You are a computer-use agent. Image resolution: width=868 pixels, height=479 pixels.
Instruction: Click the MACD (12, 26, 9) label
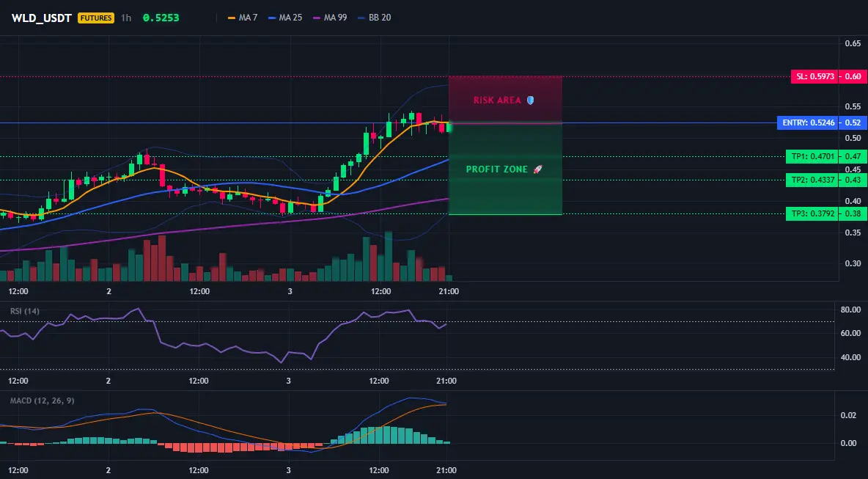click(42, 401)
